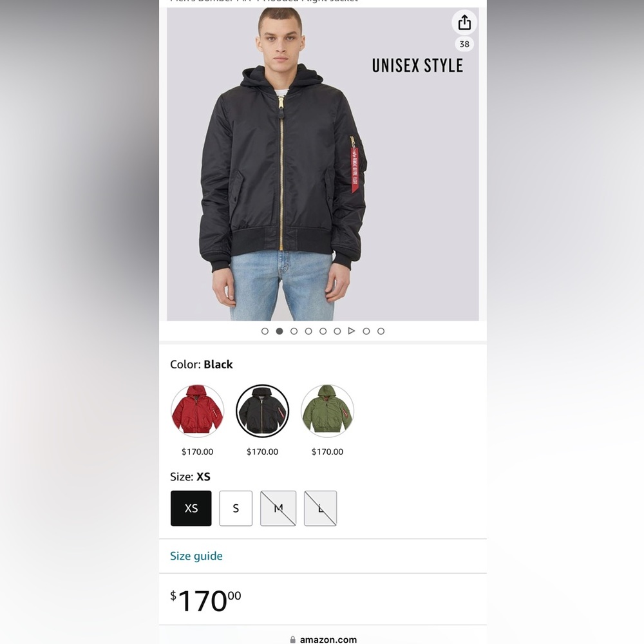The width and height of the screenshot is (644, 644).
Task: Choose the red jacket color swatch
Action: click(x=198, y=411)
